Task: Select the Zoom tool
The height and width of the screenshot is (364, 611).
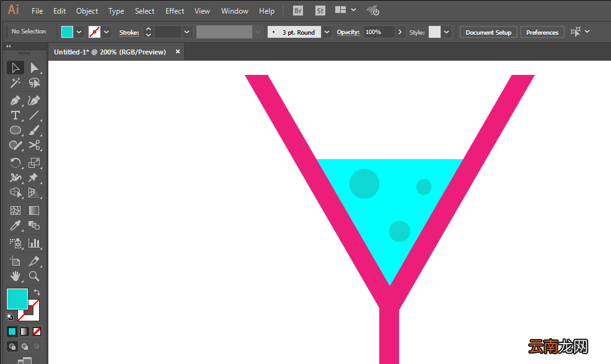Action: click(34, 276)
